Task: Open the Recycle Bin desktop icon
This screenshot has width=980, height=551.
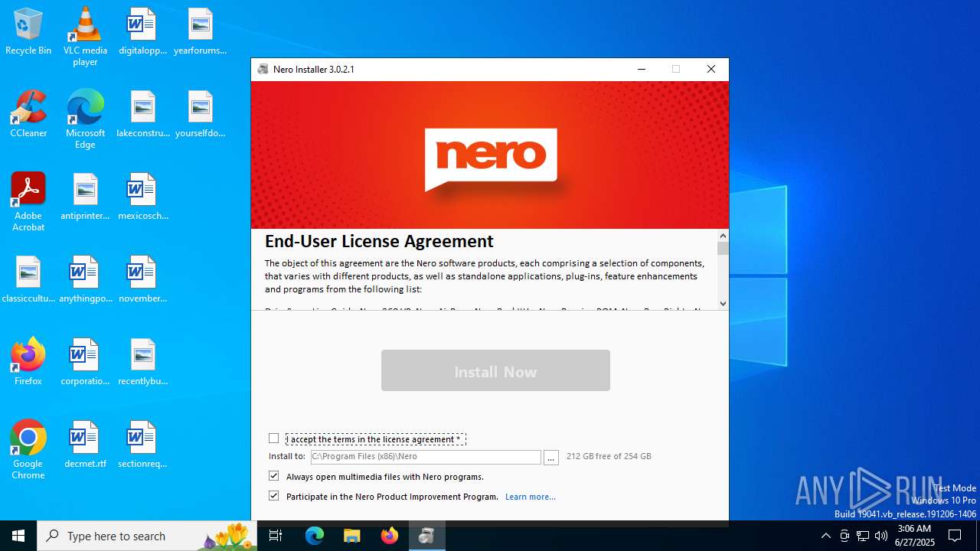Action: click(28, 32)
